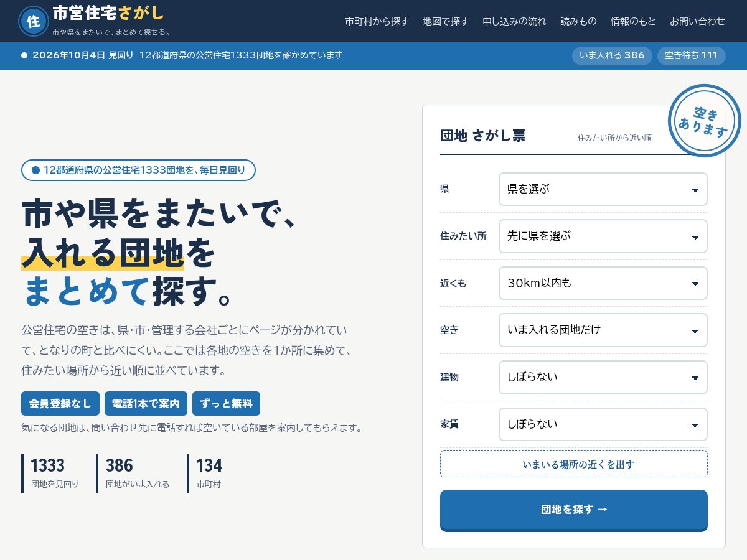The height and width of the screenshot is (560, 747).
Task: Click the 12都道府県の公営住宅1333団地を、毎日見回り pill
Action: (x=138, y=170)
